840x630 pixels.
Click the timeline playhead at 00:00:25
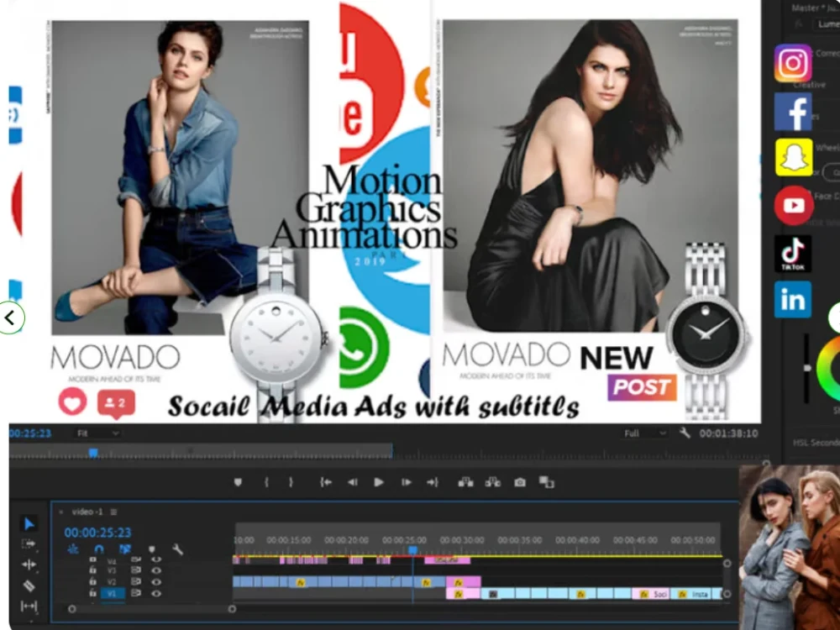(x=412, y=549)
